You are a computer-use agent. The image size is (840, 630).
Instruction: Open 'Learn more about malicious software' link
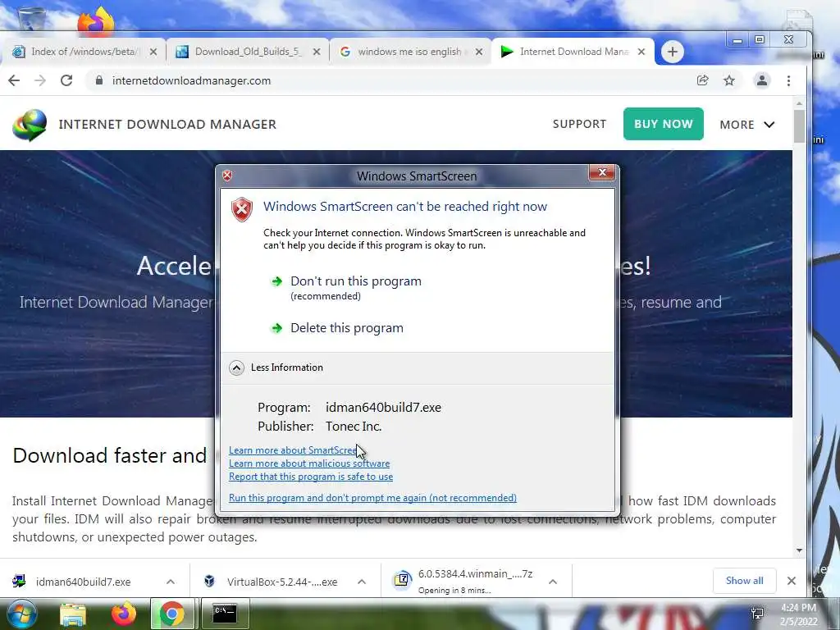pyautogui.click(x=309, y=463)
